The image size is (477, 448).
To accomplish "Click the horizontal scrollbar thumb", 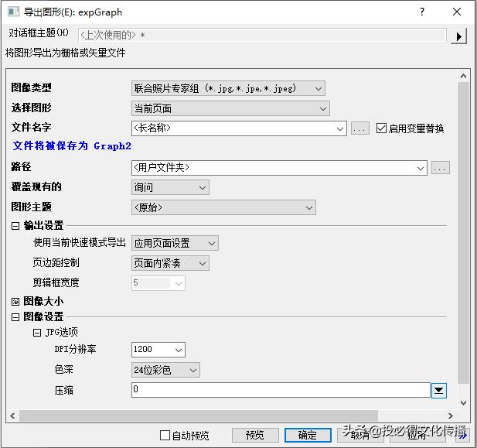I will tap(199, 416).
